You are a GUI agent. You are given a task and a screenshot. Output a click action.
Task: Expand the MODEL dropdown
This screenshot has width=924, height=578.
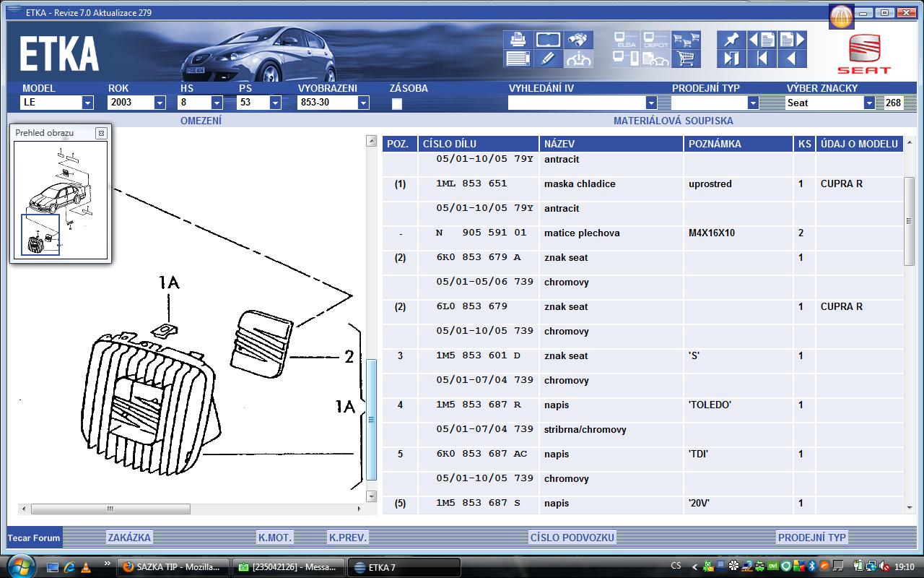87,103
